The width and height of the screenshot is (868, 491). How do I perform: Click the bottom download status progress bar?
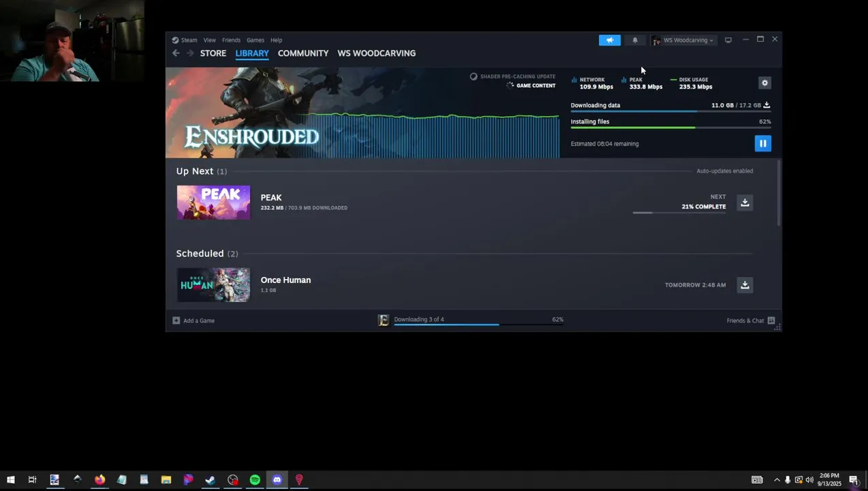[x=478, y=325]
